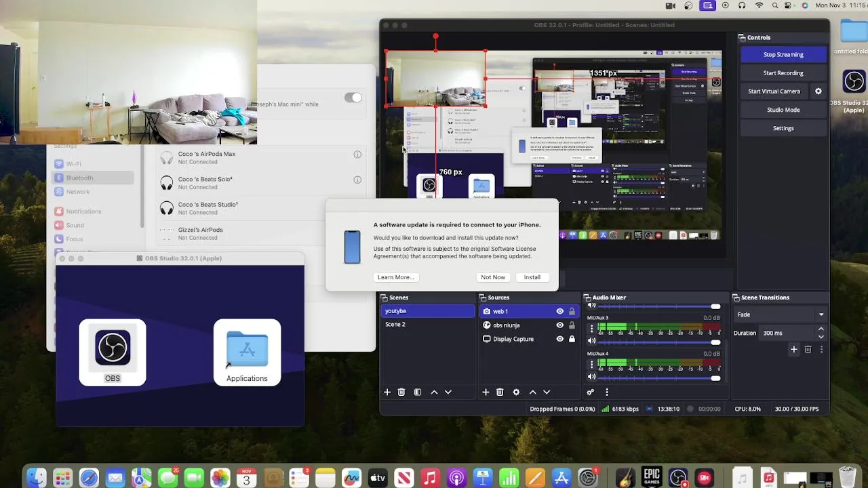Click Stop Streaming button
868x488 pixels.
[783, 54]
